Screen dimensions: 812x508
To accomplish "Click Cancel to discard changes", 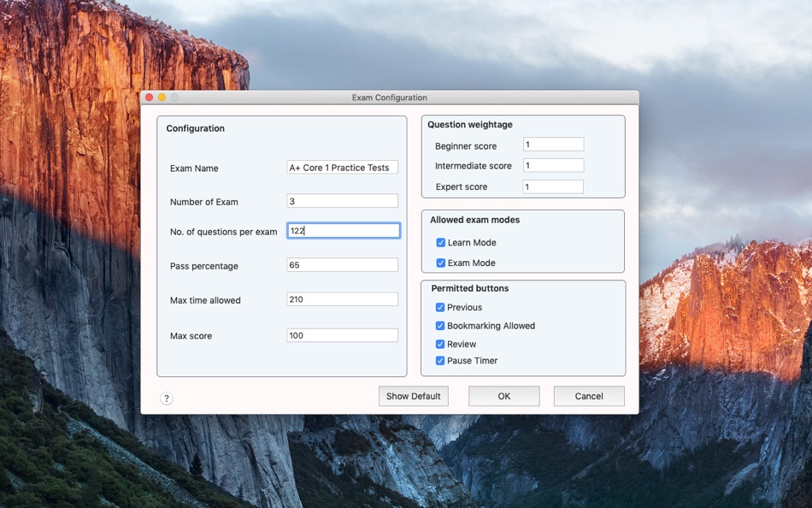I will click(589, 396).
